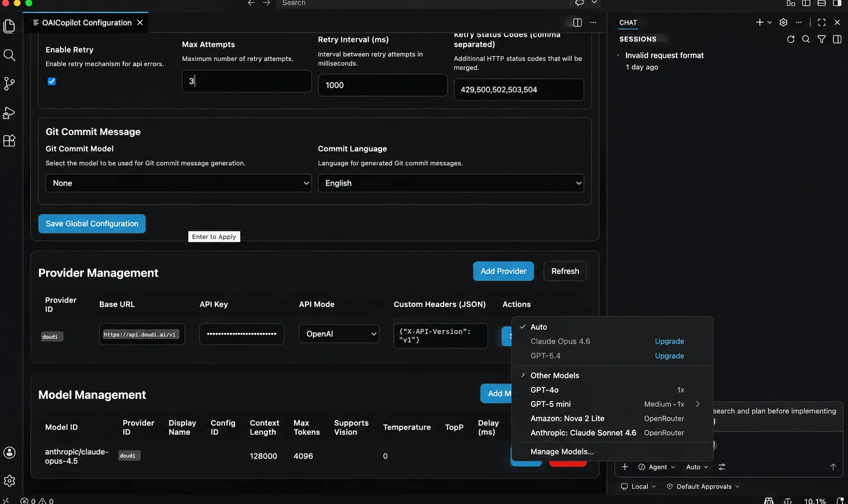Open the Run and Debug view
Viewport: 848px width, 504px height.
(9, 113)
